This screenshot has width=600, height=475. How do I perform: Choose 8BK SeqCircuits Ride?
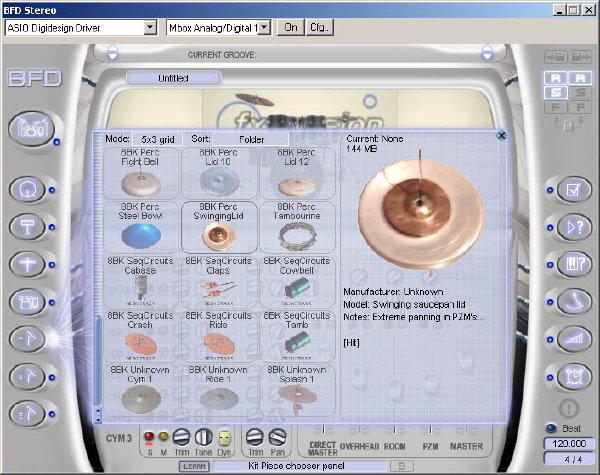tap(219, 336)
